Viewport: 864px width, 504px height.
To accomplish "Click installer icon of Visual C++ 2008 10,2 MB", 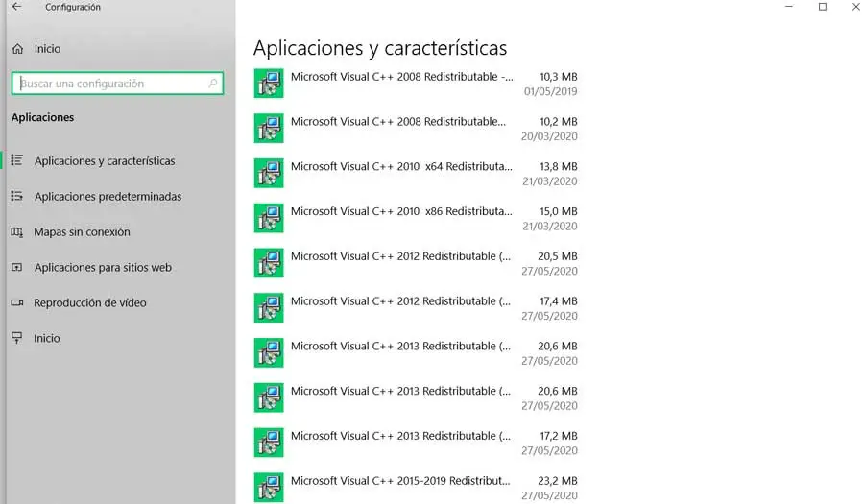I will (269, 129).
